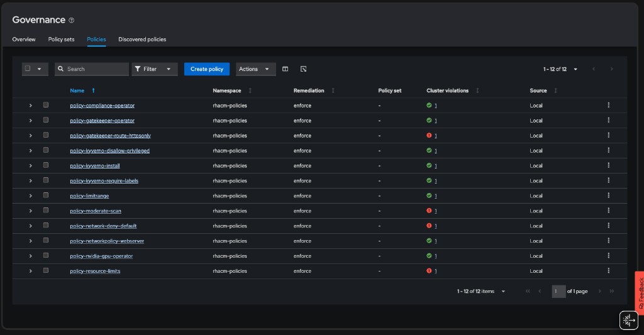
Task: Click the assistant icon in bottom corner
Action: coord(628,320)
